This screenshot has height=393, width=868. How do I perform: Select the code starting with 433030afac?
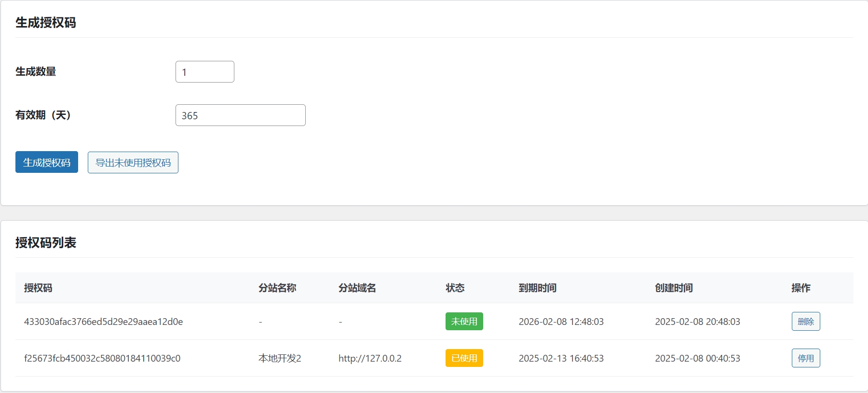[x=103, y=322]
